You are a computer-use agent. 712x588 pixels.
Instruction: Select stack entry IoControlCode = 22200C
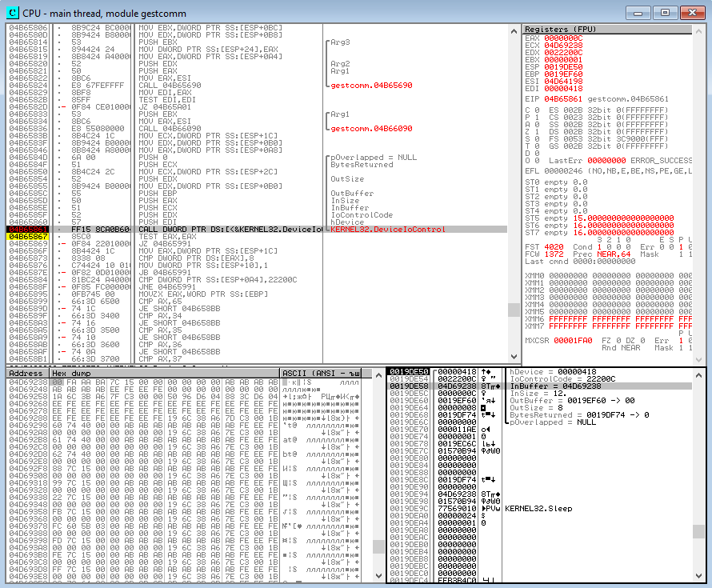[562, 379]
